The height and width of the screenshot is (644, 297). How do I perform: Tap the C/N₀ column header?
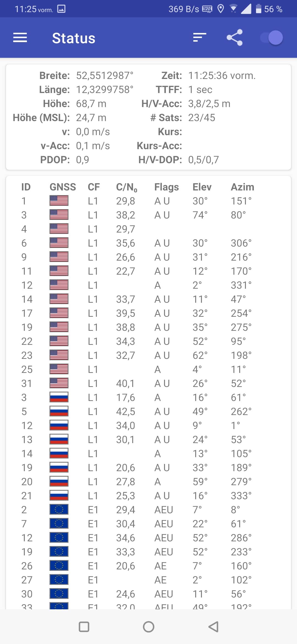tap(127, 187)
